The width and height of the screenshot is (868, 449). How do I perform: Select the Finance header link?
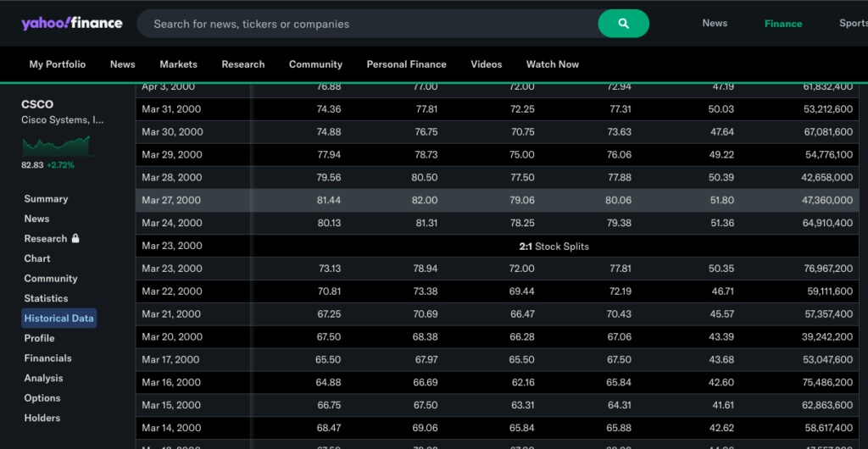click(x=782, y=24)
